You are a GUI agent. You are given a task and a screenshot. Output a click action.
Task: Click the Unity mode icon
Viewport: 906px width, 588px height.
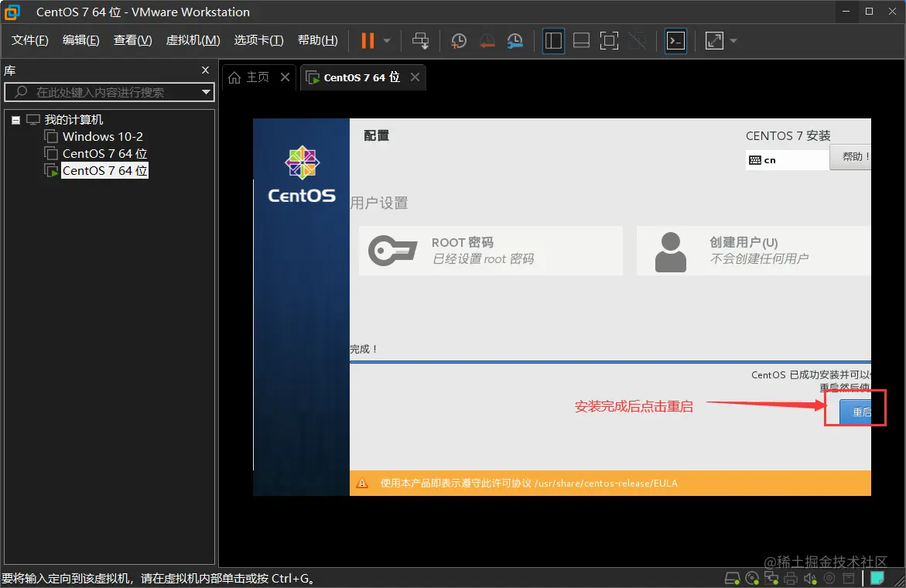pyautogui.click(x=637, y=40)
